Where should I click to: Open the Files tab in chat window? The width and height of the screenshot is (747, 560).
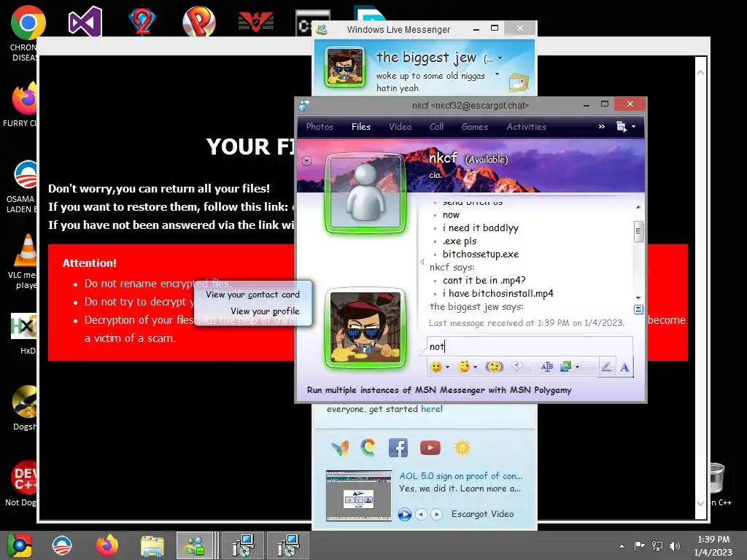click(360, 127)
